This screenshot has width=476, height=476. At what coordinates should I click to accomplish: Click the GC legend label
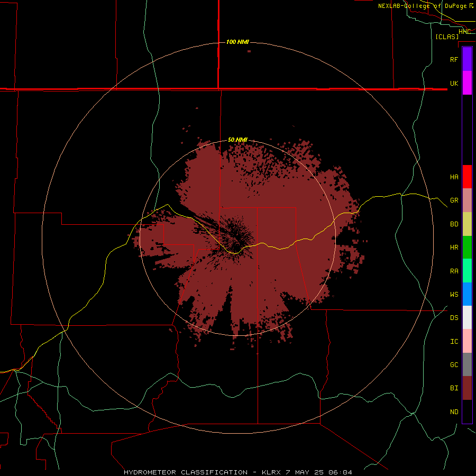[454, 364]
